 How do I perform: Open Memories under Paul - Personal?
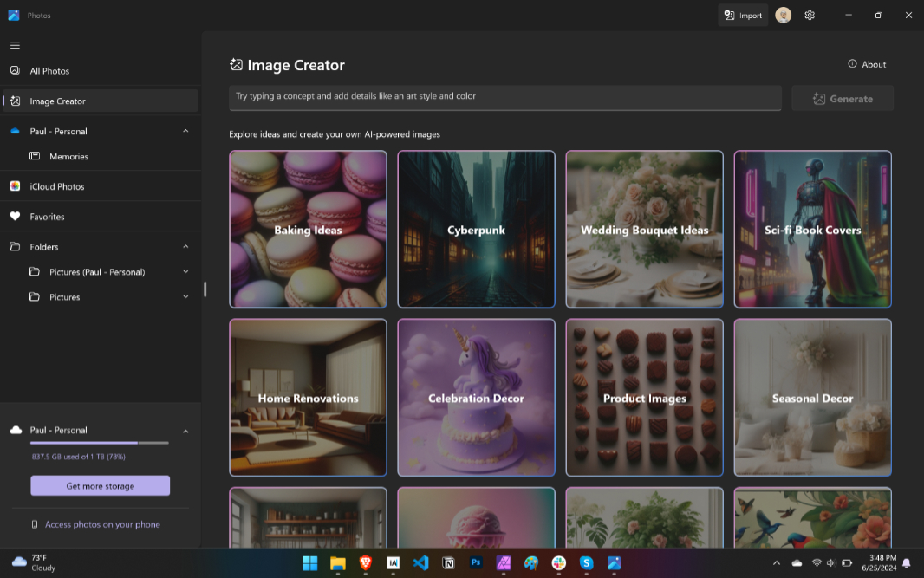101,156
